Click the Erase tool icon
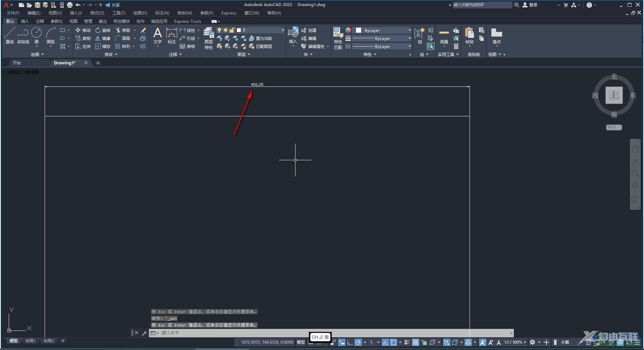Screen dimensions: 644x350 coord(143,30)
